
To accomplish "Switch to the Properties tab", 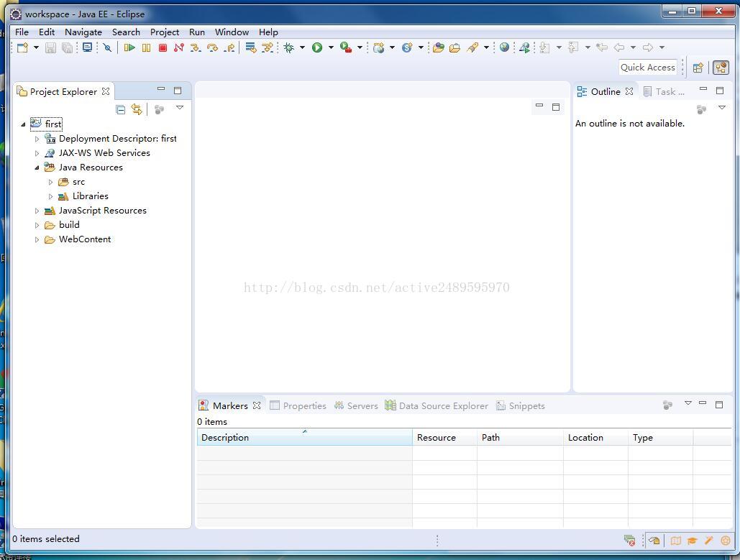I will pos(298,405).
